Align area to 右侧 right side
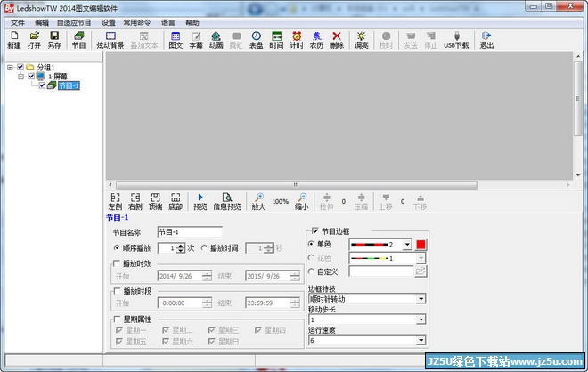Viewport: 588px width, 372px height. (135, 201)
